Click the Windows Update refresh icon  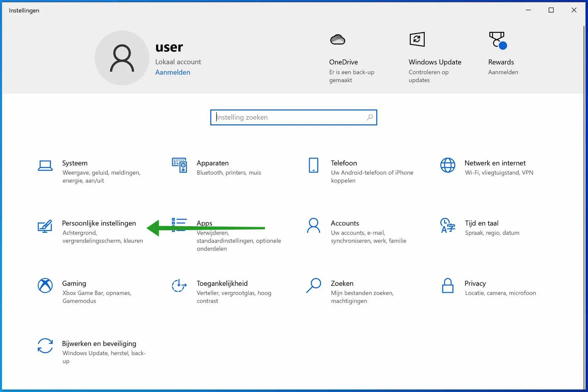(417, 39)
